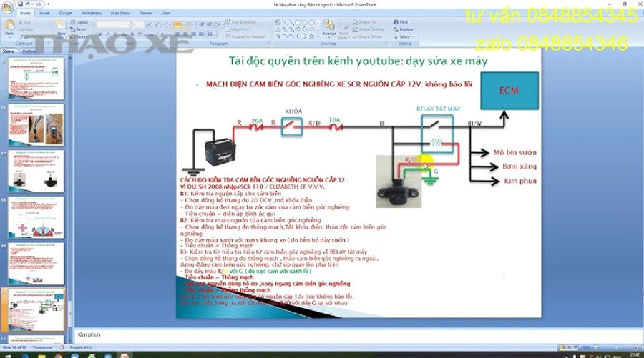Image resolution: width=644 pixels, height=358 pixels.
Task: Click the Grow Font icon
Action: click(148, 26)
